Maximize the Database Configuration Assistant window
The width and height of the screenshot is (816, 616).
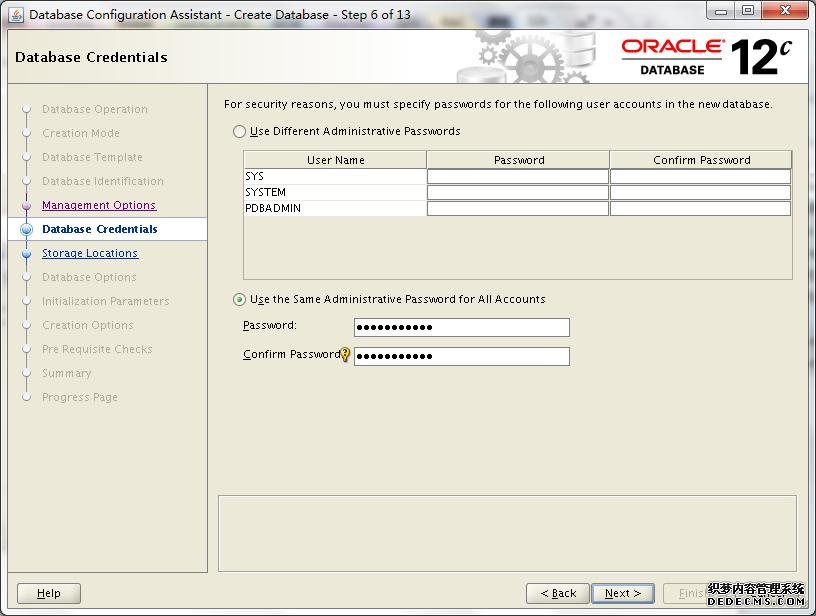click(748, 11)
